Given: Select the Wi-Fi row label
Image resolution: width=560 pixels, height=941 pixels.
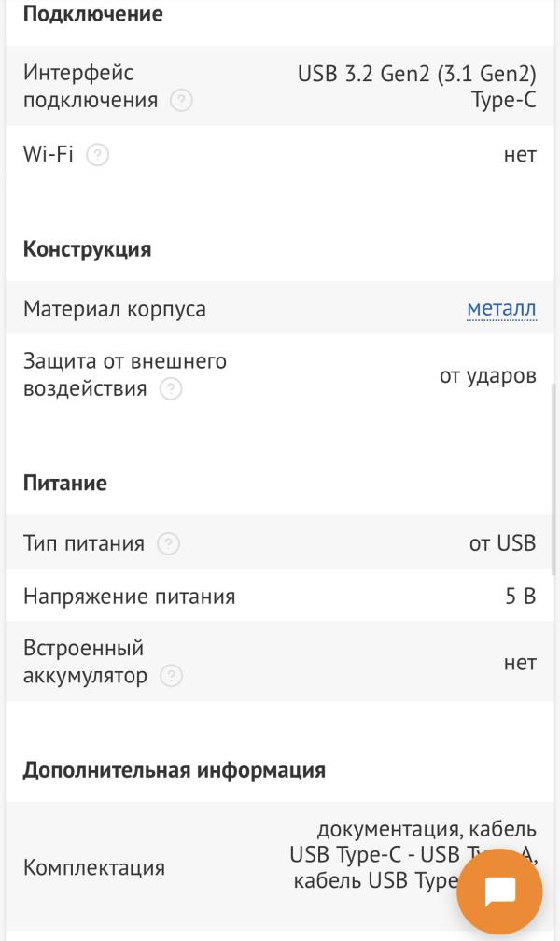Looking at the screenshot, I should tap(48, 154).
